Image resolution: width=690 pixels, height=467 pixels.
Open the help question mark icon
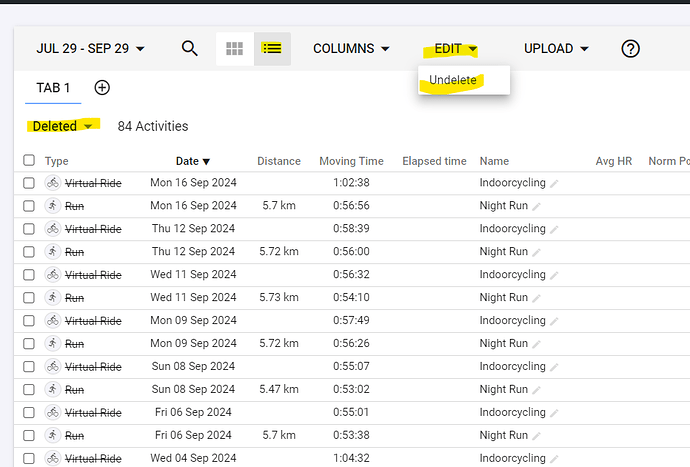630,48
